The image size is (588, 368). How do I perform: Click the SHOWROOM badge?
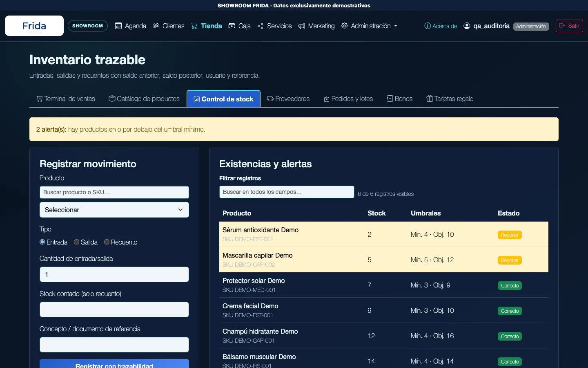(88, 26)
